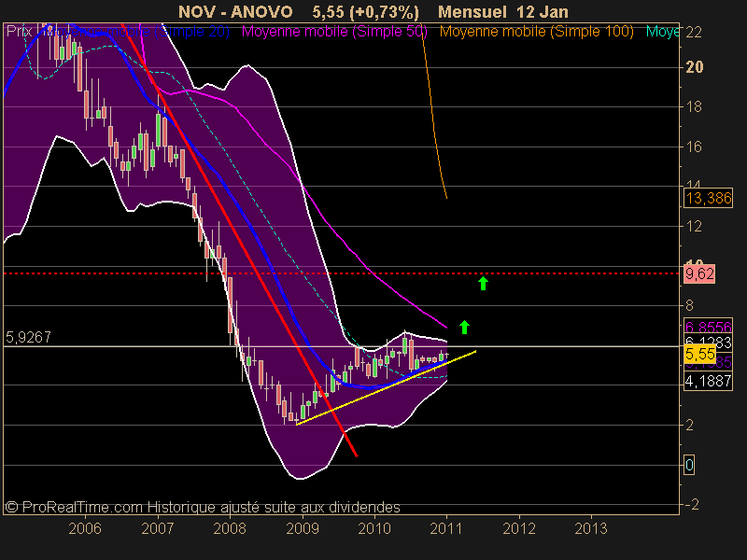Screen dimensions: 747x560
Task: Click the red 9,62 resistance level tag
Action: (x=699, y=273)
